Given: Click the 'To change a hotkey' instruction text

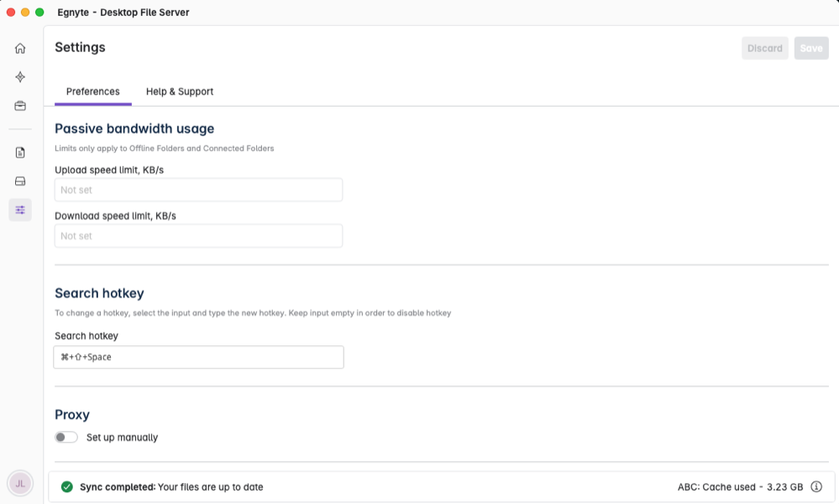Looking at the screenshot, I should click(253, 313).
